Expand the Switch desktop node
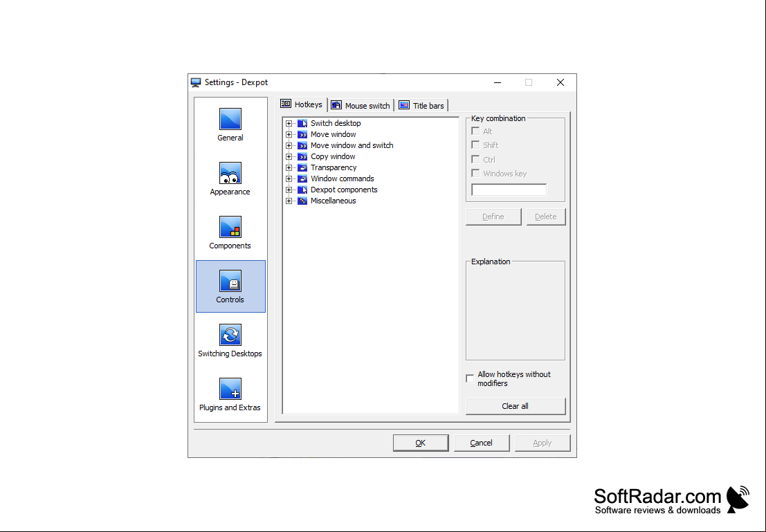Viewport: 766px width, 532px height. point(289,124)
